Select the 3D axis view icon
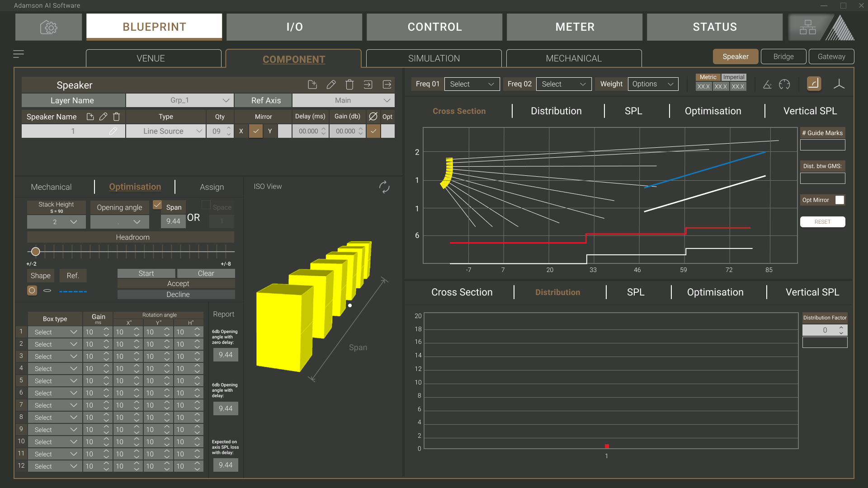This screenshot has height=488, width=868. 839,84
